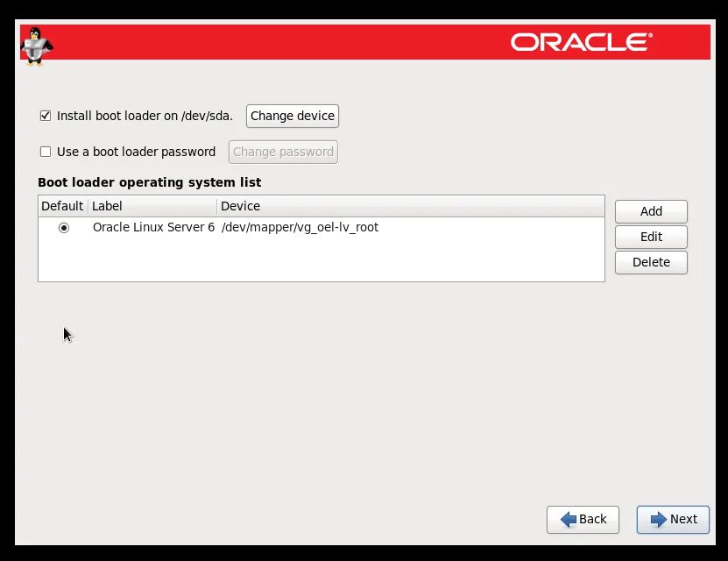Sort by the Label column header
This screenshot has height=561, width=728.
152,206
